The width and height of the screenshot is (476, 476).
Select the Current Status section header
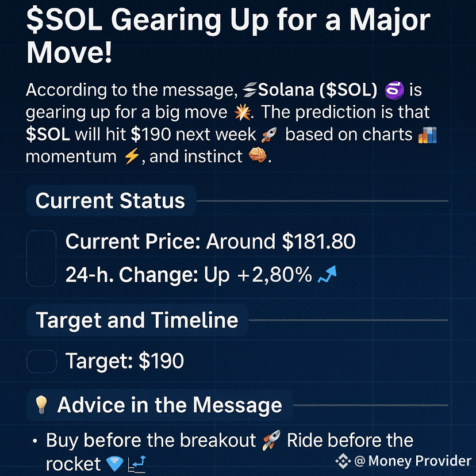[x=111, y=201]
